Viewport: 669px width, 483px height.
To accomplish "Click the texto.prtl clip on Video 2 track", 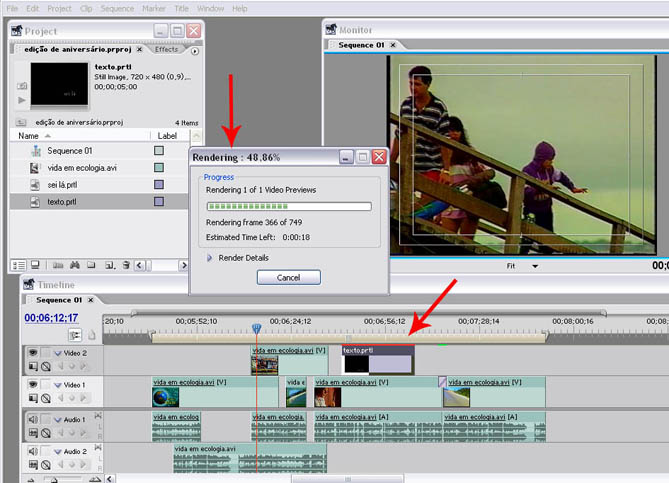I will pyautogui.click(x=377, y=358).
